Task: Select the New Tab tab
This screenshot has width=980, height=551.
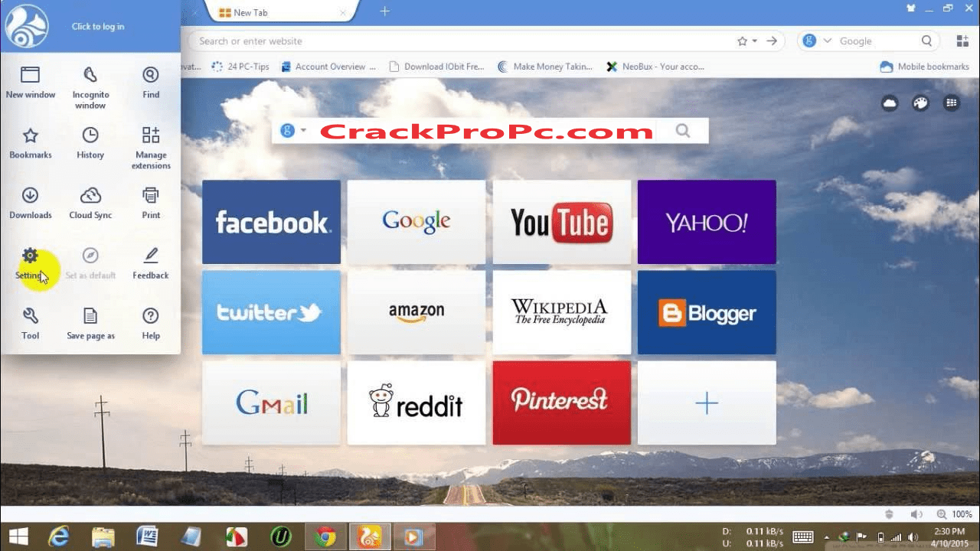Action: 280,12
